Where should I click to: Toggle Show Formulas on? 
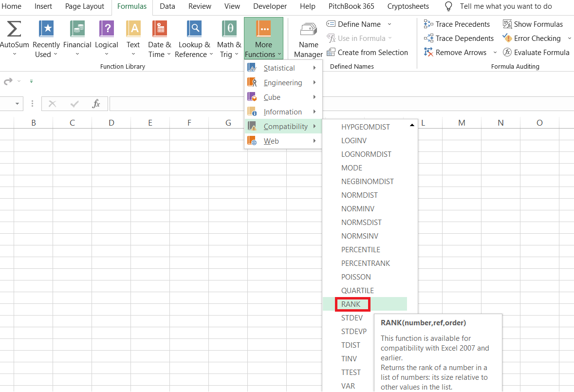533,23
